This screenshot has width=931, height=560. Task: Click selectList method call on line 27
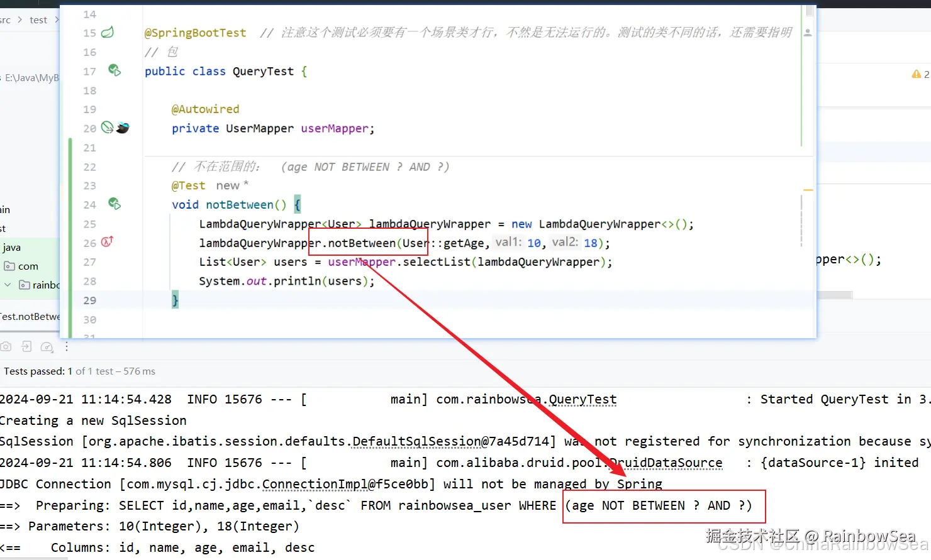[x=437, y=262]
